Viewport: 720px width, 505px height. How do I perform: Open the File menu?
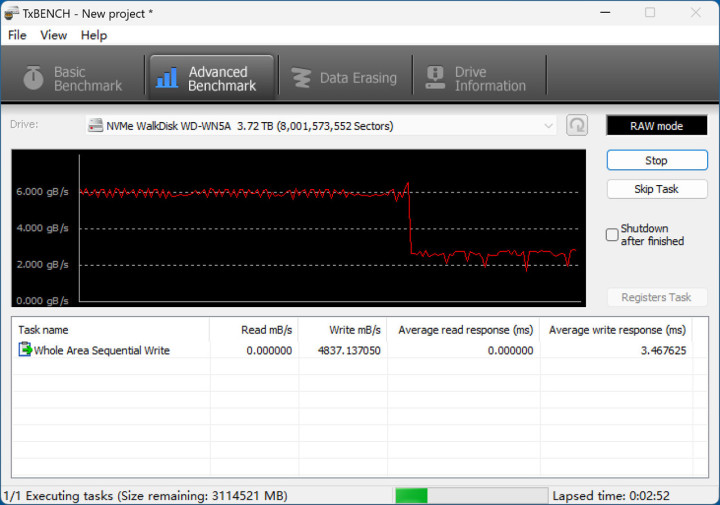pyautogui.click(x=17, y=35)
